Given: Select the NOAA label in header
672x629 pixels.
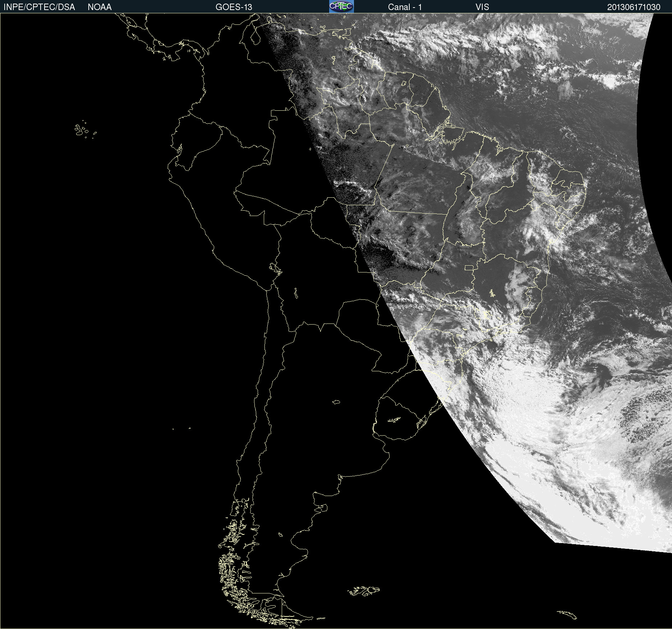Looking at the screenshot, I should pyautogui.click(x=100, y=7).
